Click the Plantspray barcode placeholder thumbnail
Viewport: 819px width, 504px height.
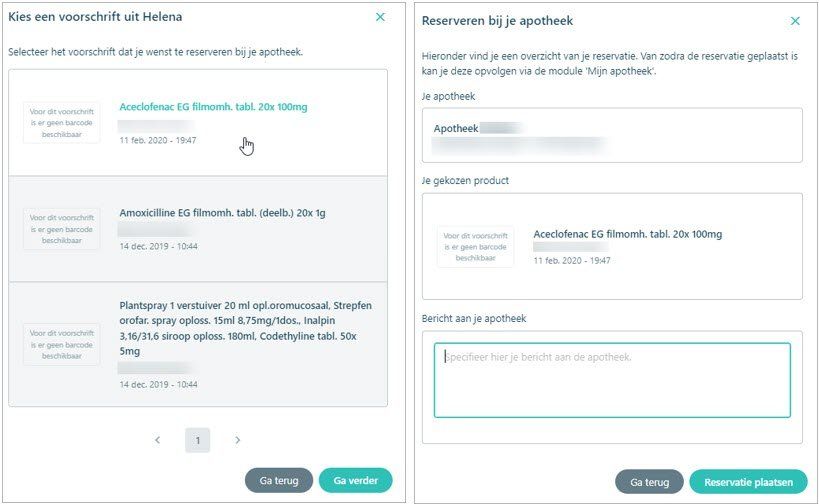(x=62, y=344)
